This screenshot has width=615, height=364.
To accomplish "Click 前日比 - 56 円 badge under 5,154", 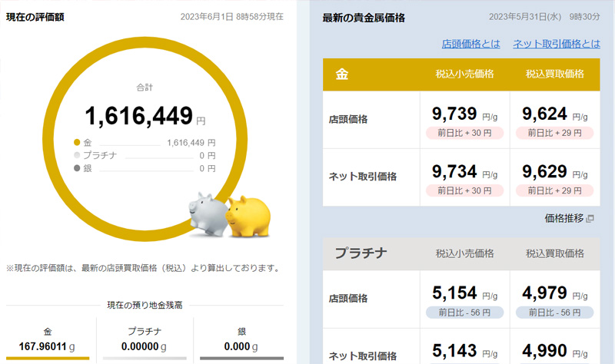I will click(464, 313).
